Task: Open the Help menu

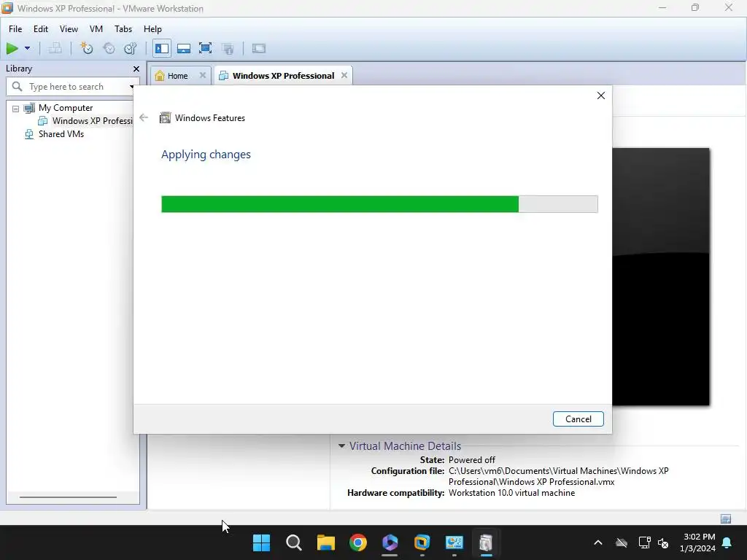Action: tap(152, 29)
